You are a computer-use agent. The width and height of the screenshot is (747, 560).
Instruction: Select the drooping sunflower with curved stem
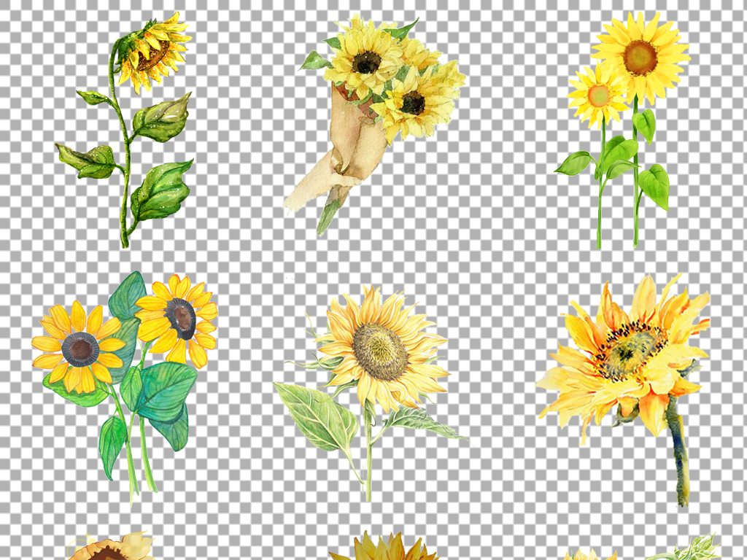point(124,130)
